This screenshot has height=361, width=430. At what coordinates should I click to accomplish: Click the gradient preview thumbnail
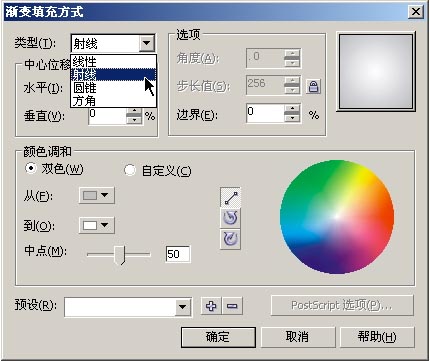[376, 71]
